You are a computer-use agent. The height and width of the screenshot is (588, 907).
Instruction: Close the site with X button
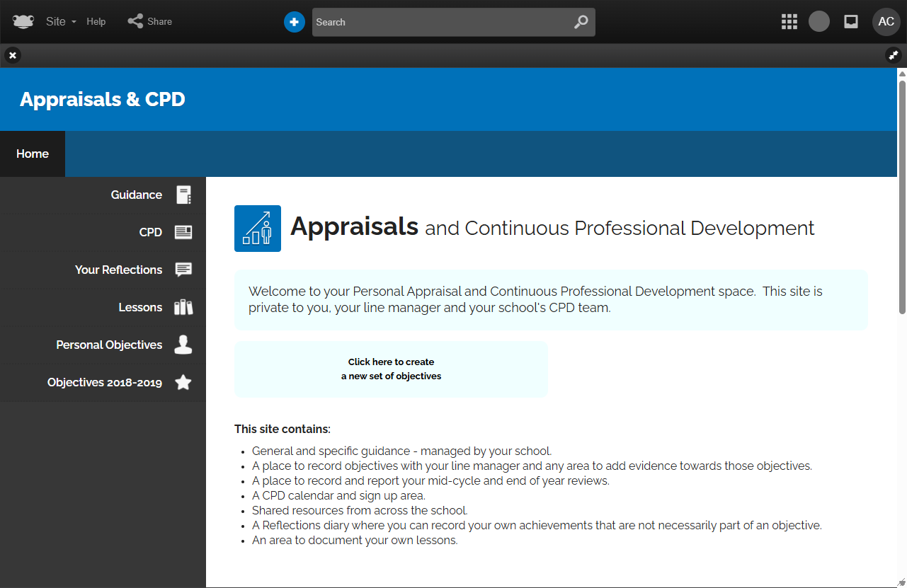[13, 55]
